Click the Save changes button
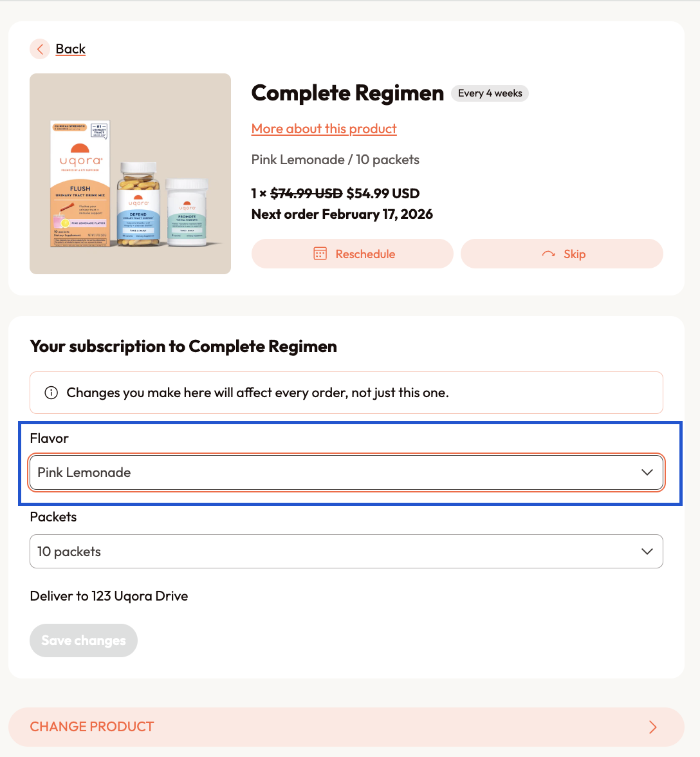Image resolution: width=700 pixels, height=757 pixels. [84, 640]
